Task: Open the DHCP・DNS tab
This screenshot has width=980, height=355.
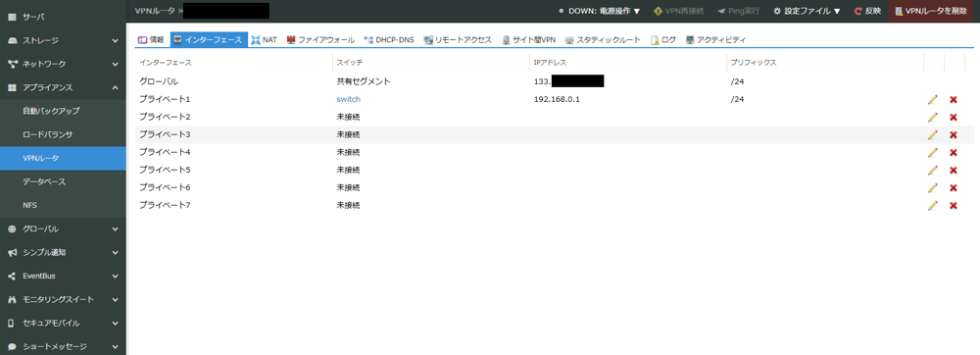Action: [389, 40]
